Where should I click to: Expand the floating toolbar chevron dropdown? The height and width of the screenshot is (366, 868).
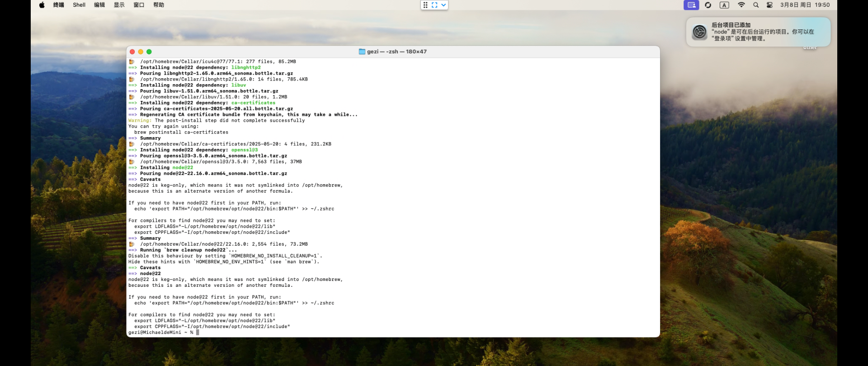[x=443, y=5]
